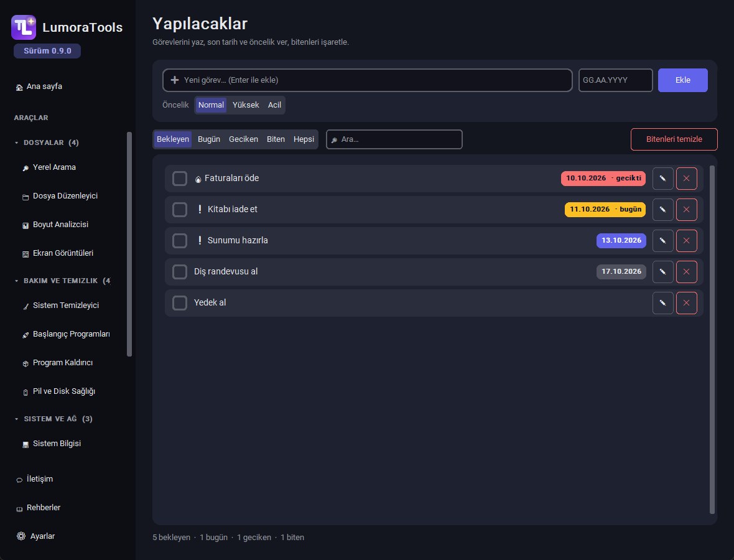
Task: Click the Yerel Arama magnifier icon
Action: tap(26, 168)
